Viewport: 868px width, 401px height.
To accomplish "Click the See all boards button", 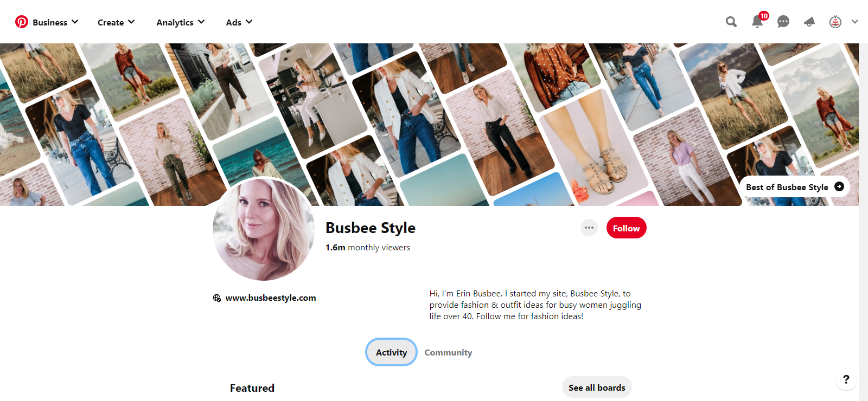I will [597, 387].
